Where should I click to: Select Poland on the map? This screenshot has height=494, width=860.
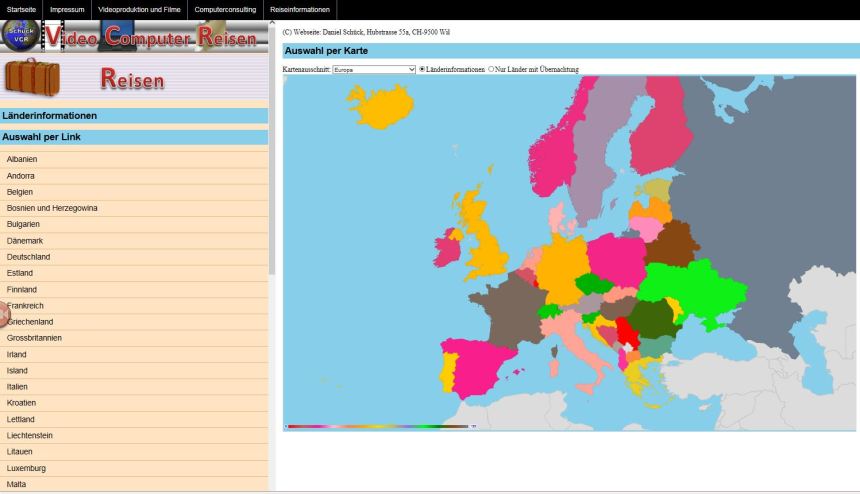(617, 259)
